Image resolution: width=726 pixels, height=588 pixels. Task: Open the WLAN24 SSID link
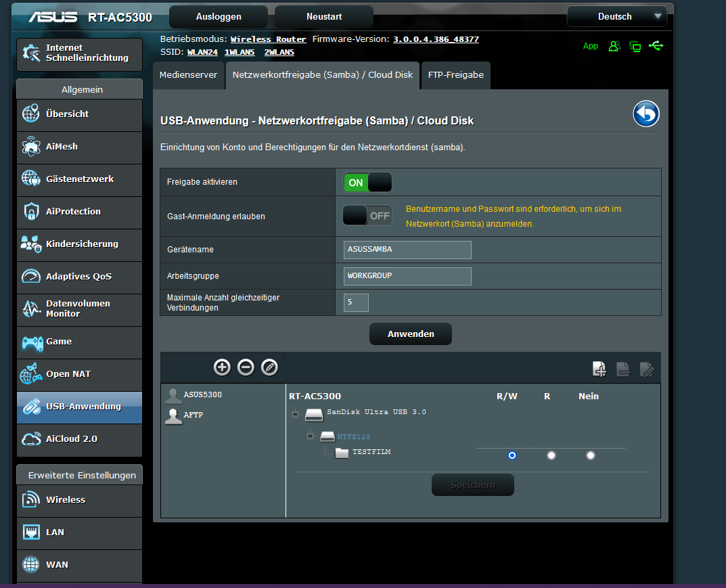tap(202, 52)
